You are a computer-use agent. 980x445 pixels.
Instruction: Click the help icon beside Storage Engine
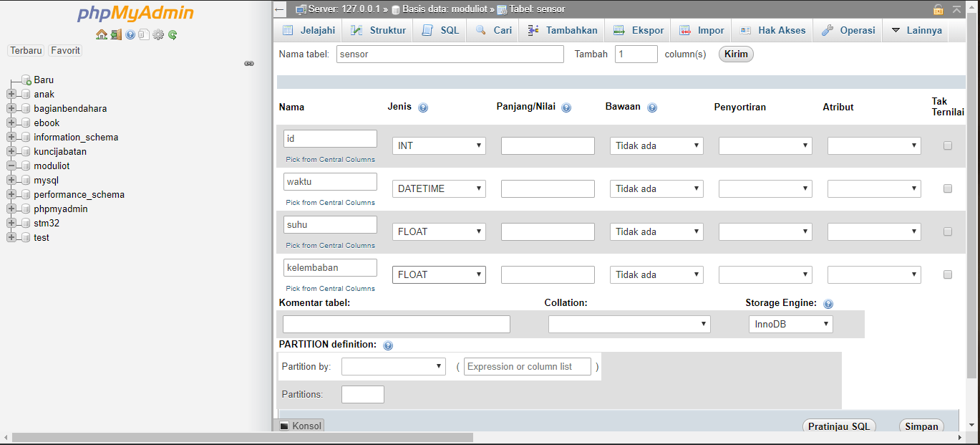click(828, 303)
